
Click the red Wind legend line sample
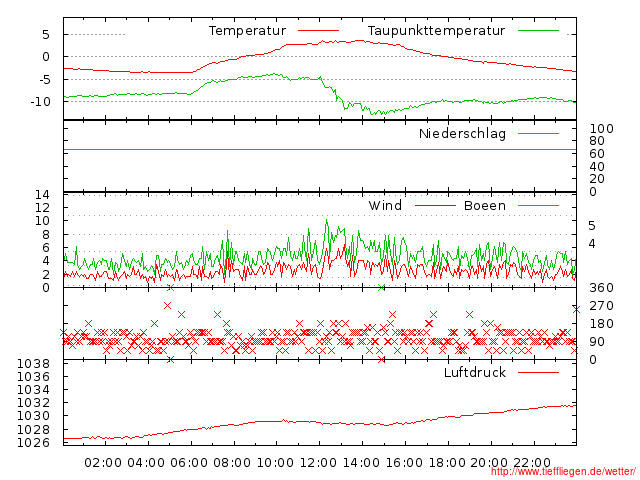click(x=435, y=205)
